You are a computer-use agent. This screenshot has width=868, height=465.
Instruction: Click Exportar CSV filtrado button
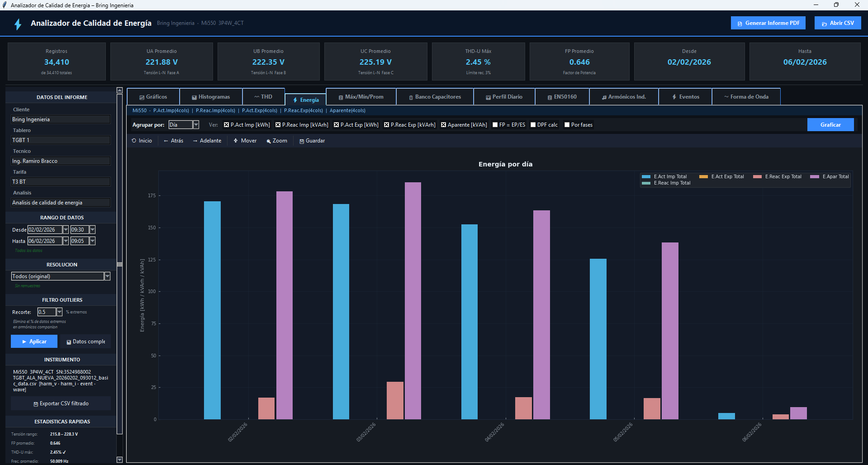click(x=61, y=403)
